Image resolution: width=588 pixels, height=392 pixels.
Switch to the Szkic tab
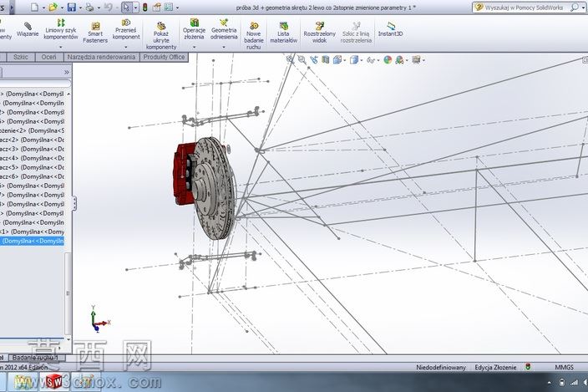click(21, 57)
